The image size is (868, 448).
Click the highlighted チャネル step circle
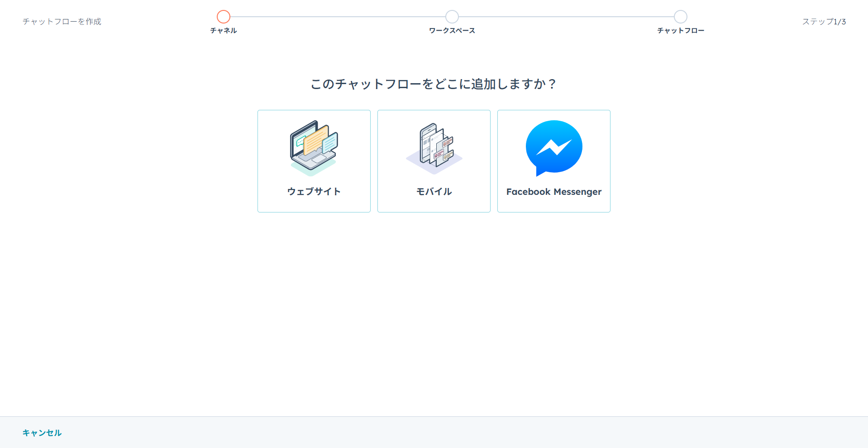tap(224, 17)
